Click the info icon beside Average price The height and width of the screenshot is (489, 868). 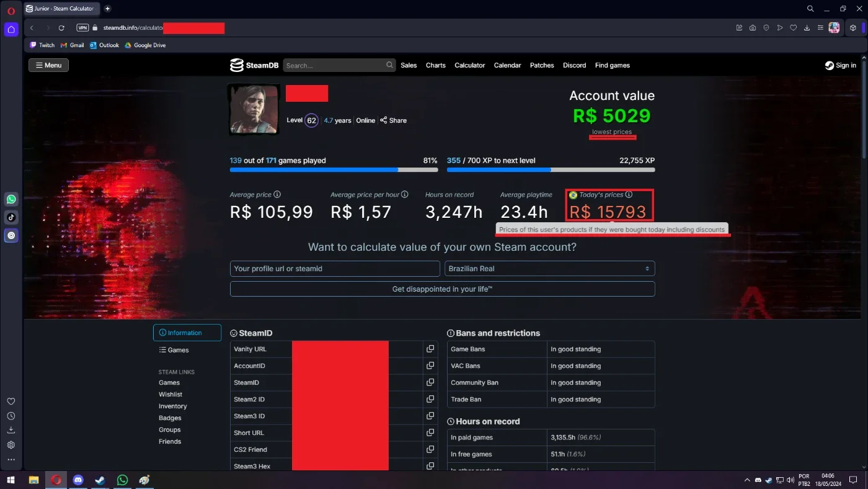(277, 194)
